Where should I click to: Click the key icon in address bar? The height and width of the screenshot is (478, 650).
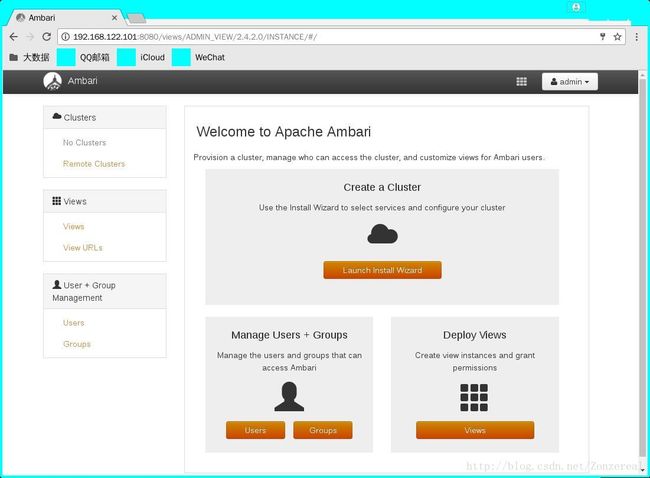click(x=602, y=37)
